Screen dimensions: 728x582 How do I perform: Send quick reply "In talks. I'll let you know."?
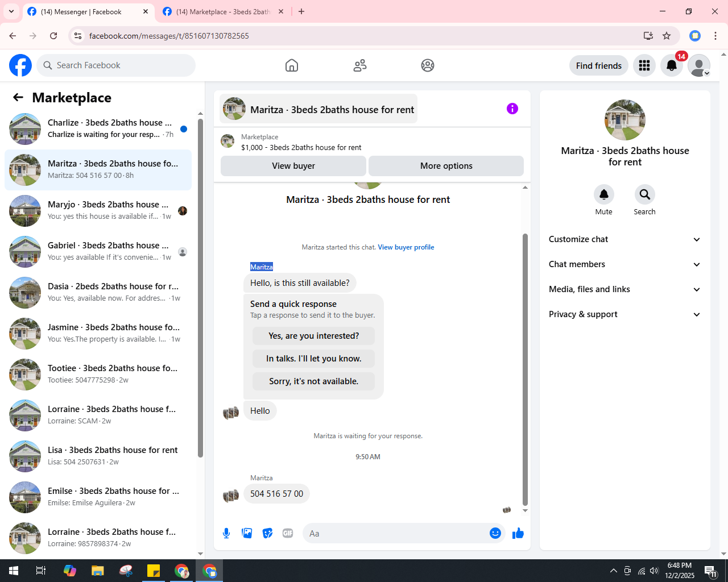[x=314, y=359]
